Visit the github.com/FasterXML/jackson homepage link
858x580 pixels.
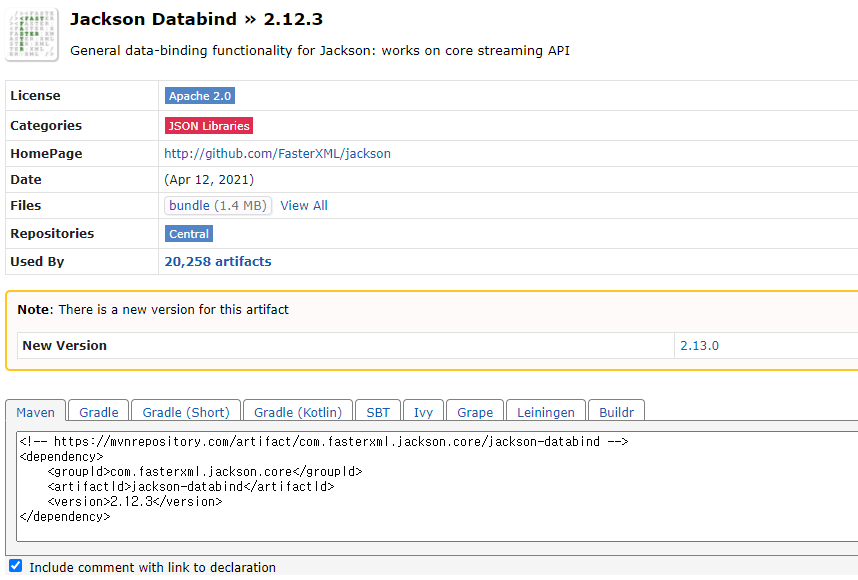point(277,154)
